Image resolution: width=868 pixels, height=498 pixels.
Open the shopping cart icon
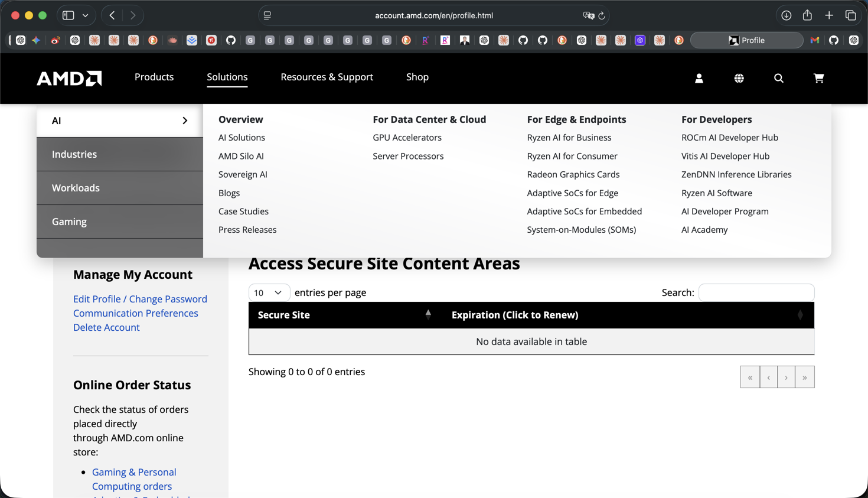(x=818, y=78)
